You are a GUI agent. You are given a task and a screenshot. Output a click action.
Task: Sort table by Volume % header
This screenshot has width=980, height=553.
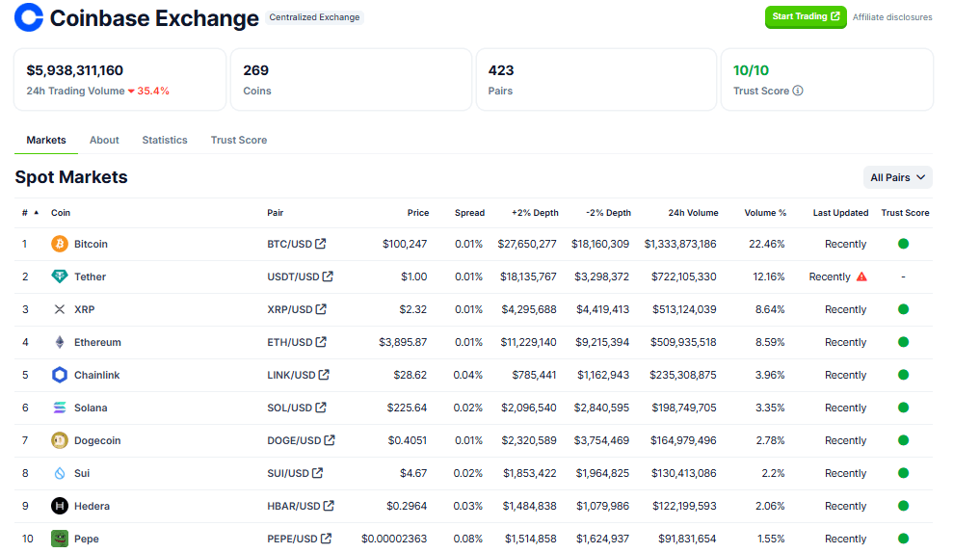pos(765,213)
